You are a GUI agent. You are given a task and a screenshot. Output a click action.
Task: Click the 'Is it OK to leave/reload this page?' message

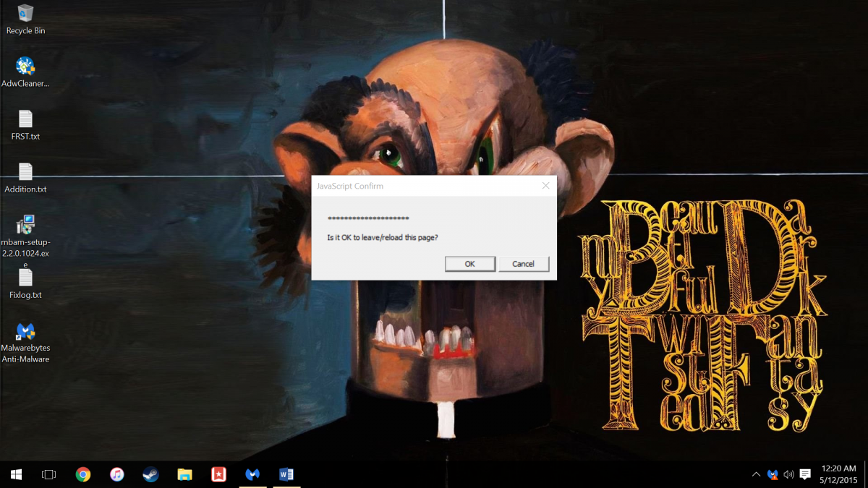point(383,237)
